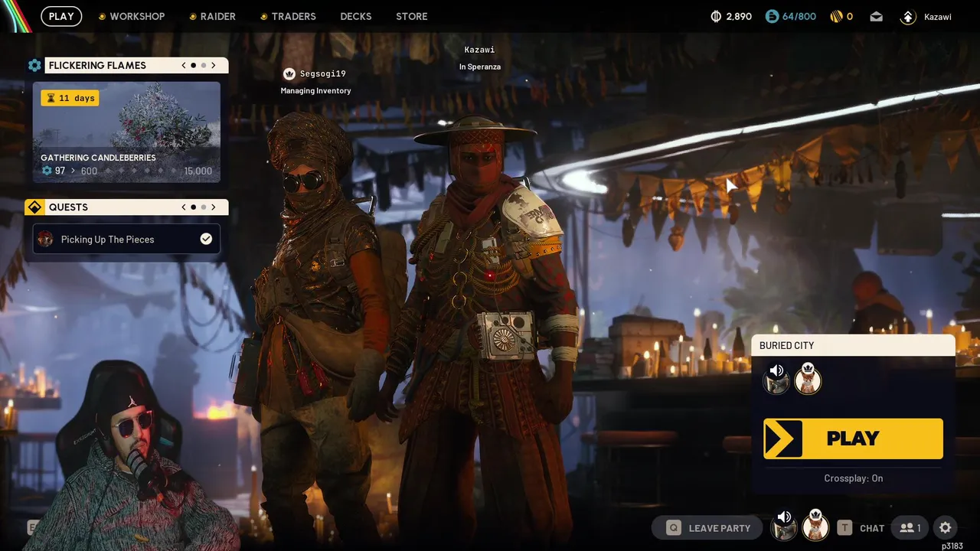
Task: Click the speaker party avatar in bottom bar
Action: (x=783, y=526)
